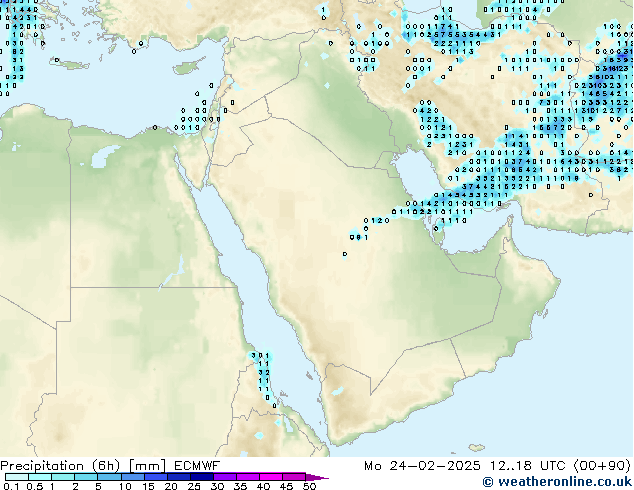634x490 pixels.
Task: Select the '12..18 UTC' time range
Action: tap(527, 466)
